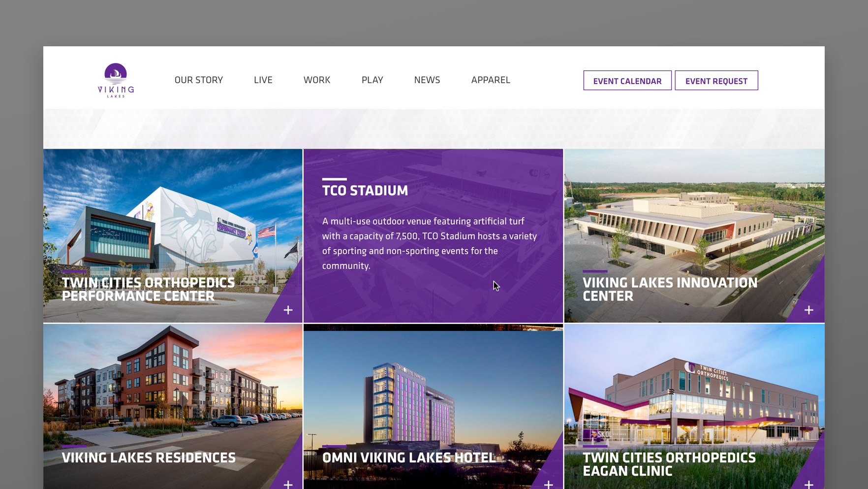
Task: Click the Event Calendar button
Action: pyautogui.click(x=627, y=80)
